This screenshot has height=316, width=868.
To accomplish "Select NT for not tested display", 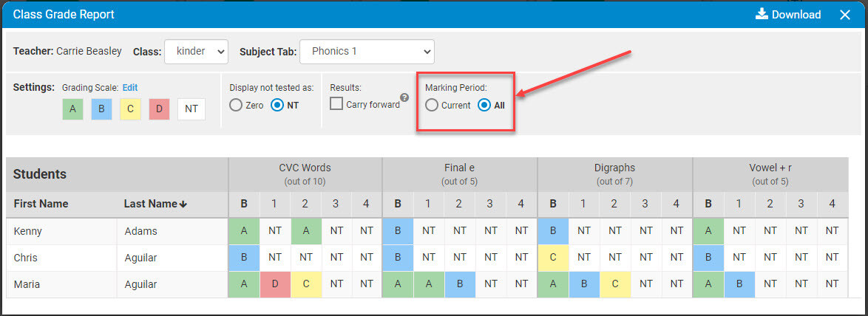I will (277, 105).
